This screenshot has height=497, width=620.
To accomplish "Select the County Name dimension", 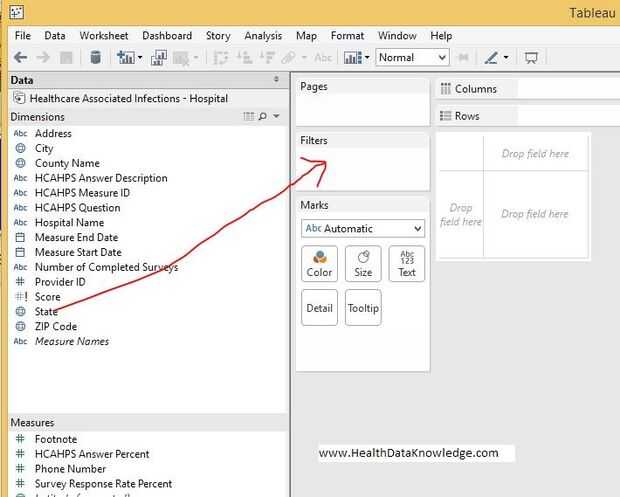I will 67,163.
